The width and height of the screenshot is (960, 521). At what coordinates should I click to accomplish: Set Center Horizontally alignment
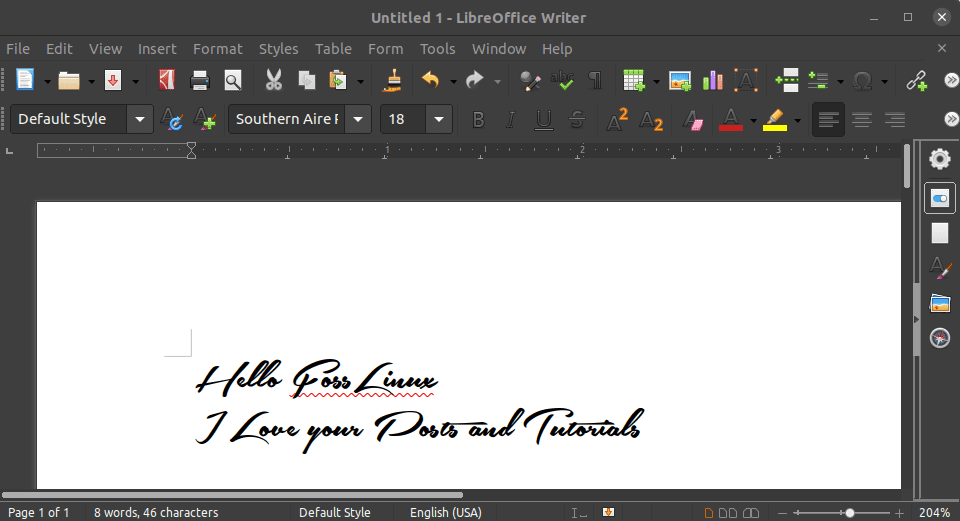pos(861,119)
